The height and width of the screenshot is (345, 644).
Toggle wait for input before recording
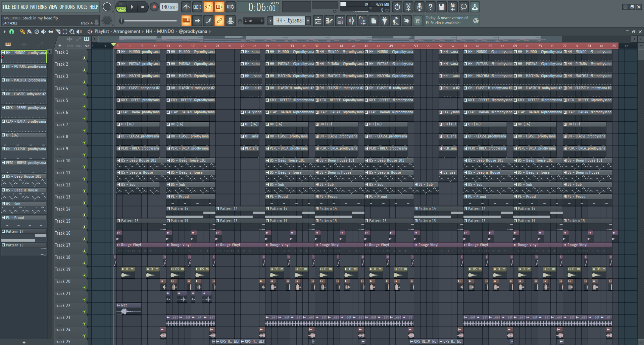(197, 7)
